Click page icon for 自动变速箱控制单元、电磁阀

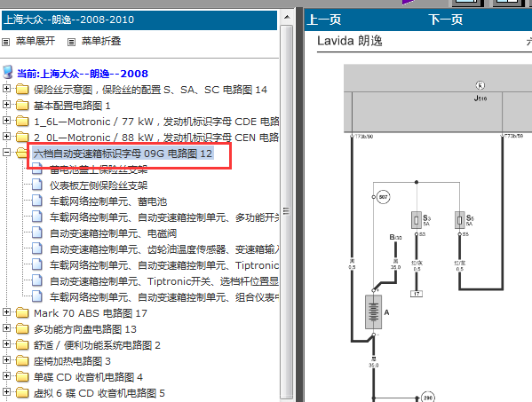(x=37, y=233)
